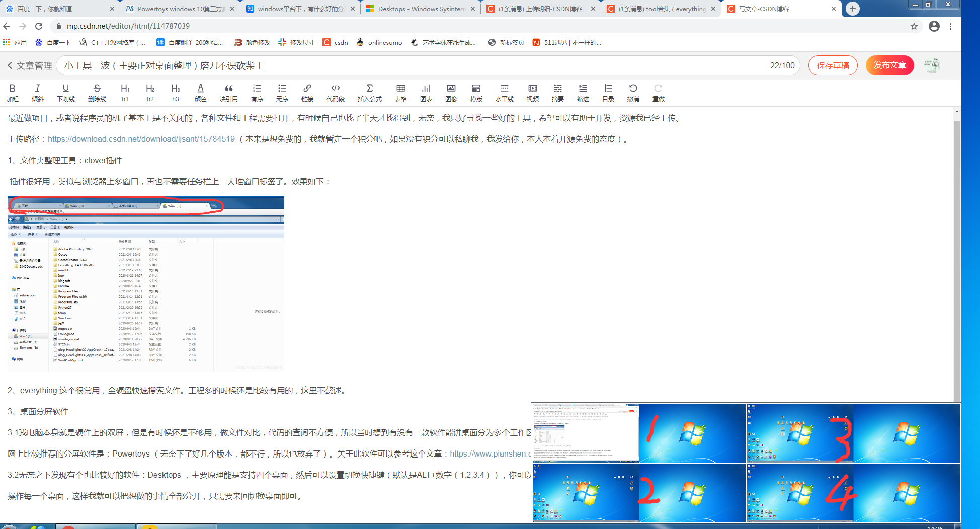The image size is (980, 529).
Task: Open the download.csdn.net link in article
Action: tap(141, 139)
